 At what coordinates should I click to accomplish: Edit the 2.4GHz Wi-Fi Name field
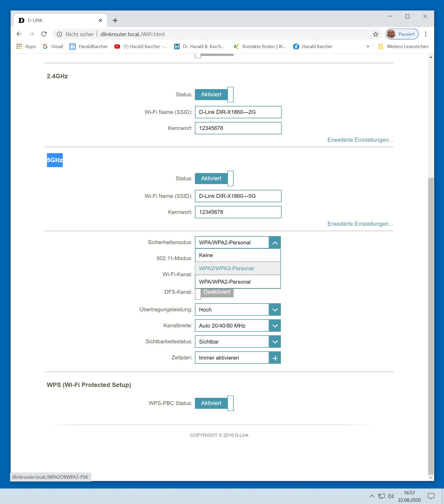point(238,112)
